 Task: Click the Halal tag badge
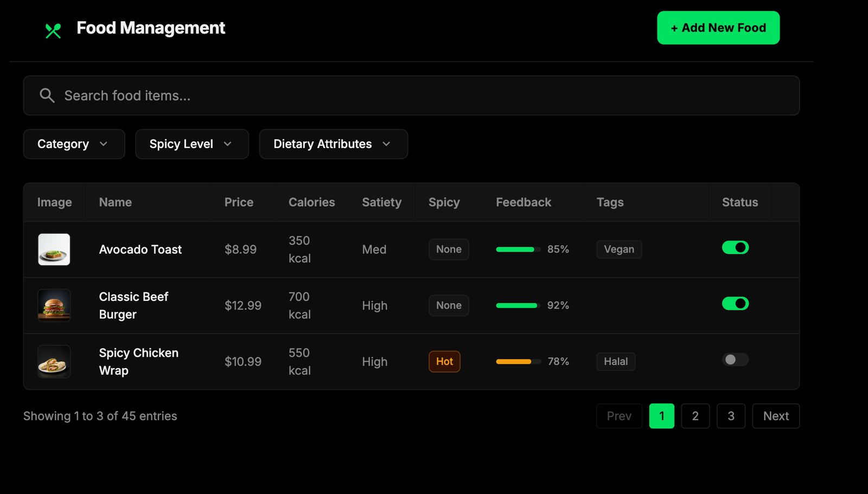[x=616, y=362]
